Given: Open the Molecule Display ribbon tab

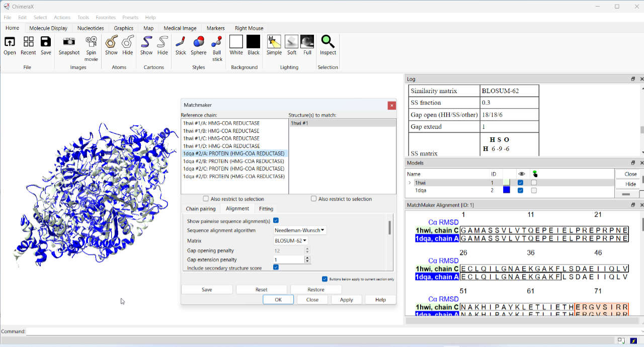Looking at the screenshot, I should click(x=48, y=28).
